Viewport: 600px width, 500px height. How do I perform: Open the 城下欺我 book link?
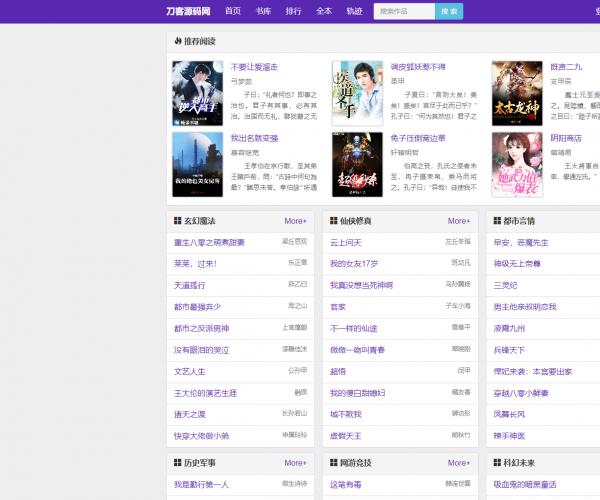[346, 414]
